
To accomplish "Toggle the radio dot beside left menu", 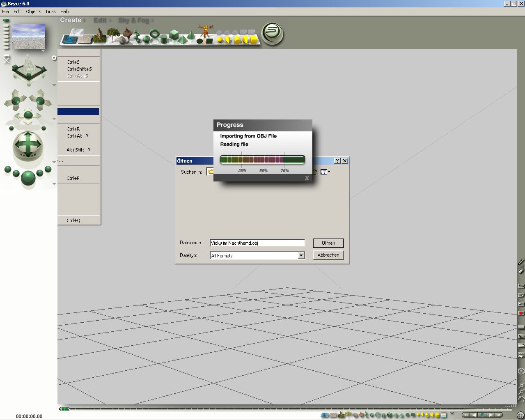I will 54,58.
